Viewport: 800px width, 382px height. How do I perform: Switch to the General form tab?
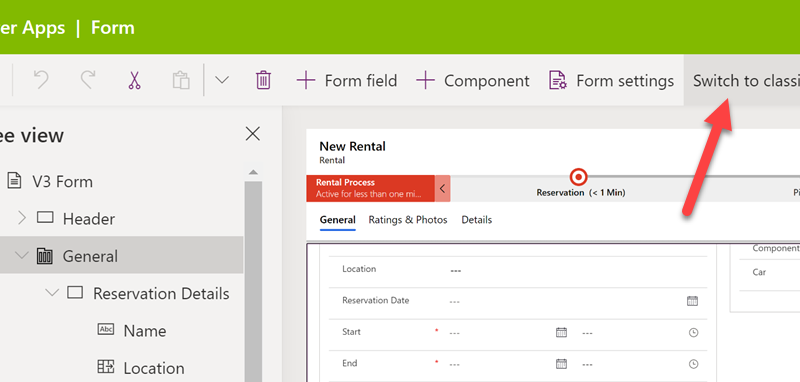click(337, 220)
